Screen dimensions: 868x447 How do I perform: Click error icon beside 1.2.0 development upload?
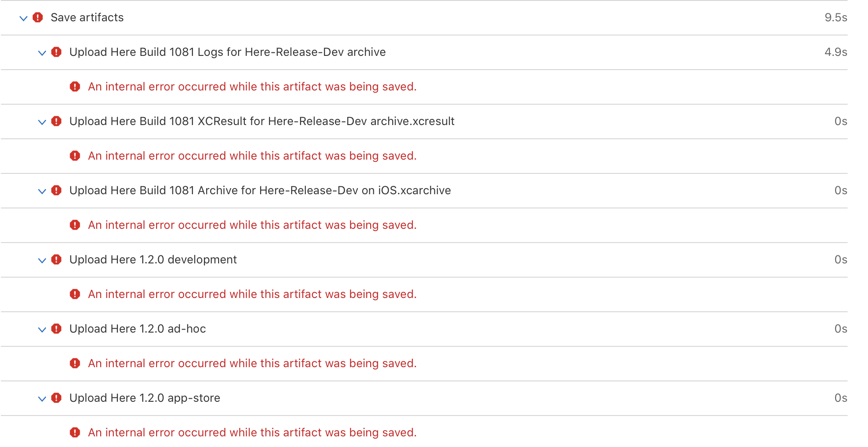pyautogui.click(x=56, y=259)
